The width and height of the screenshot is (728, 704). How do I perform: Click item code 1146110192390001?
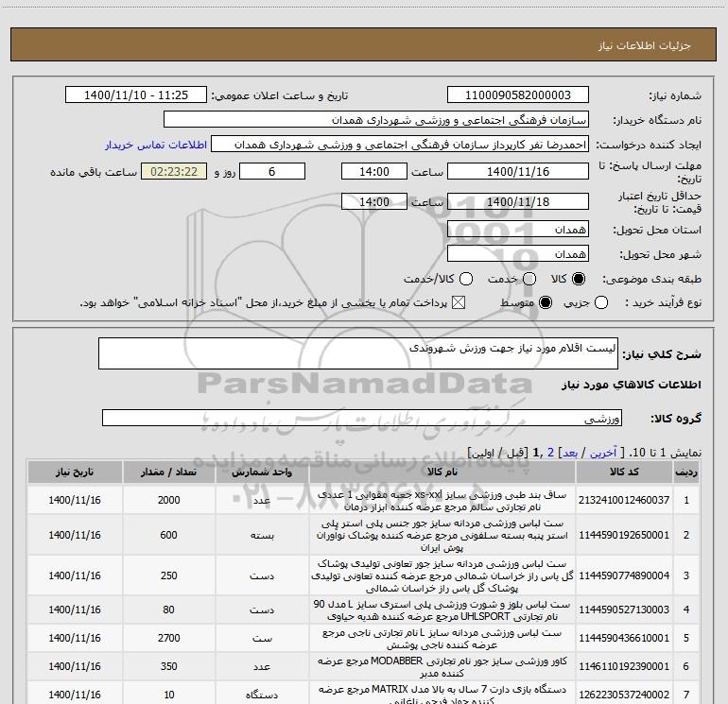coord(624,666)
